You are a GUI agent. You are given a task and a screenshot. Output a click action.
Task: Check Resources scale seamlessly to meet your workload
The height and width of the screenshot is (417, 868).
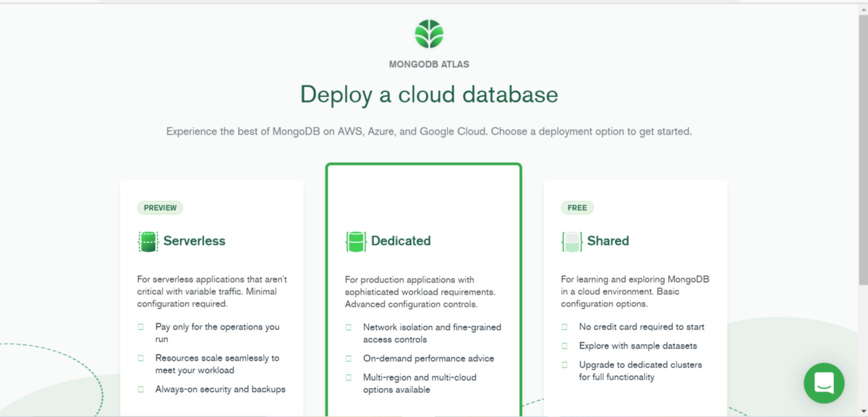coord(141,358)
